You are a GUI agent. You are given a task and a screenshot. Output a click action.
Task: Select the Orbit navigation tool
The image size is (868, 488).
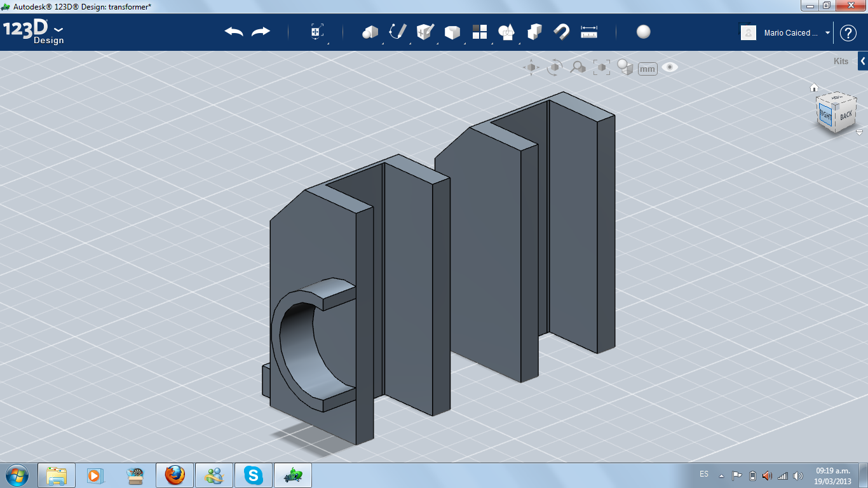555,67
